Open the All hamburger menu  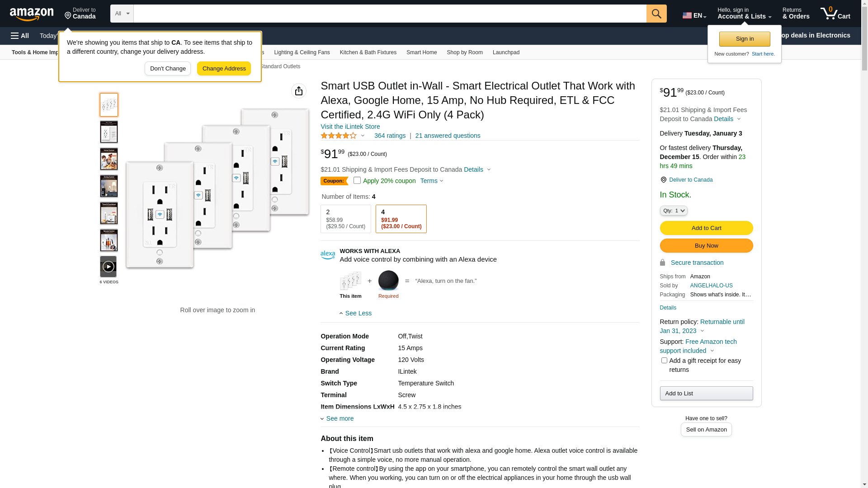(20, 36)
